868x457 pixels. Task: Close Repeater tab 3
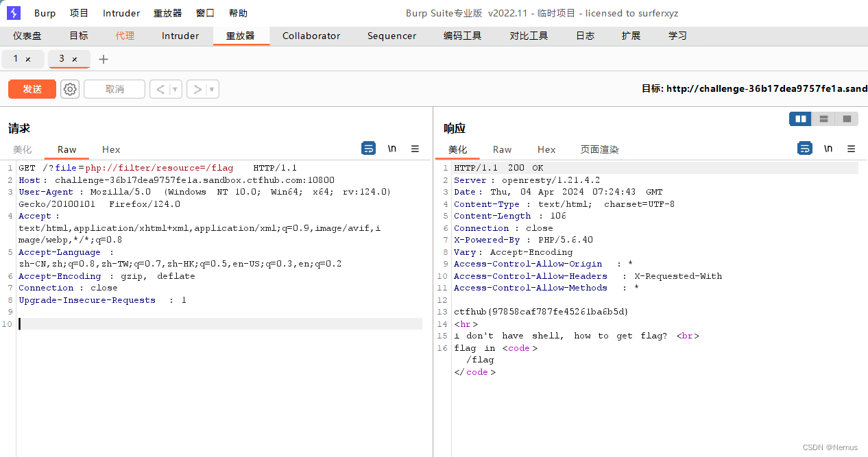(75, 60)
